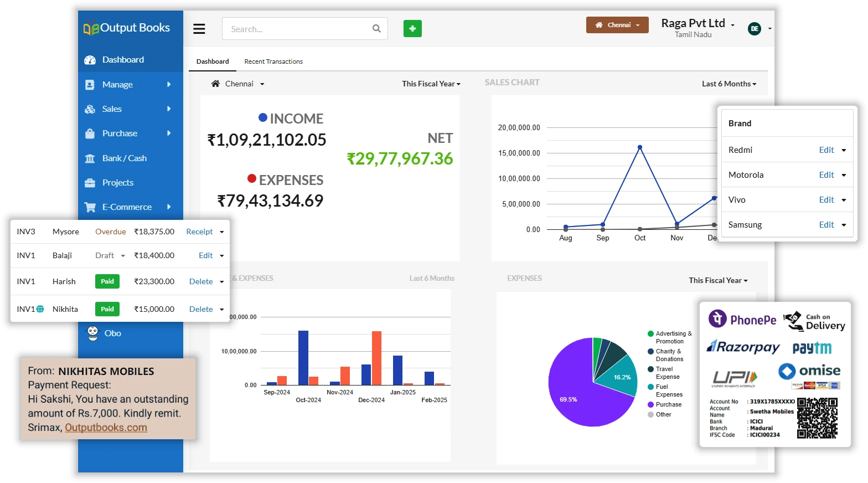Open the Last 6 Months sales chart dropdown
The image size is (868, 483).
[729, 84]
